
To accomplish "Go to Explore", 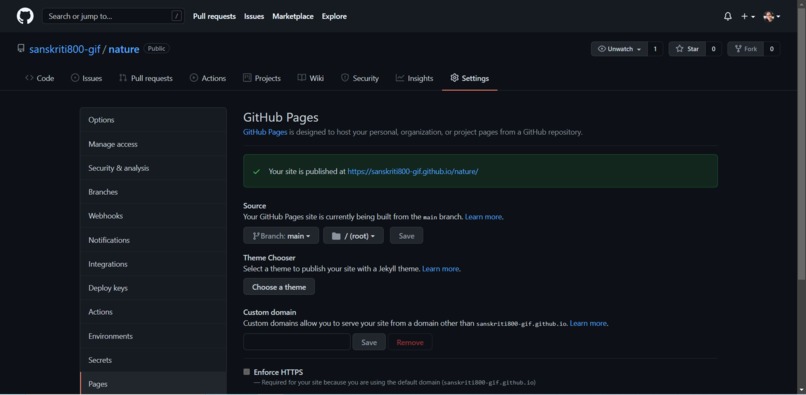I will click(334, 16).
